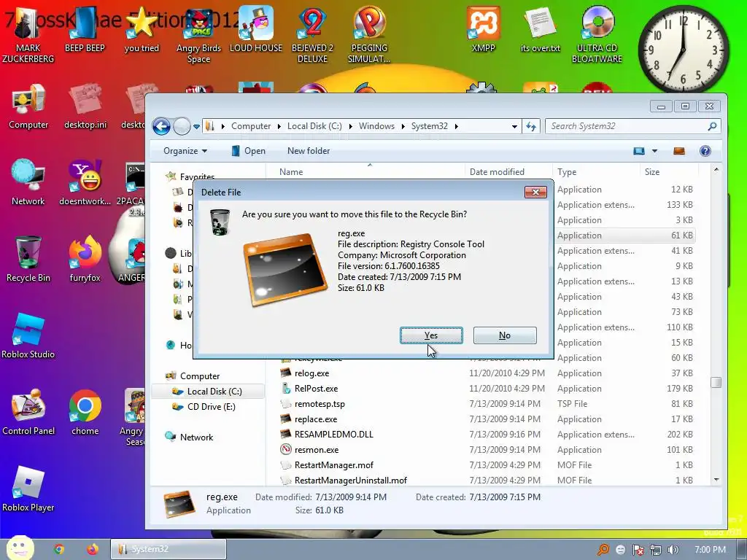Select RestartManagerUninstall.mof file
747x560 pixels.
point(351,480)
